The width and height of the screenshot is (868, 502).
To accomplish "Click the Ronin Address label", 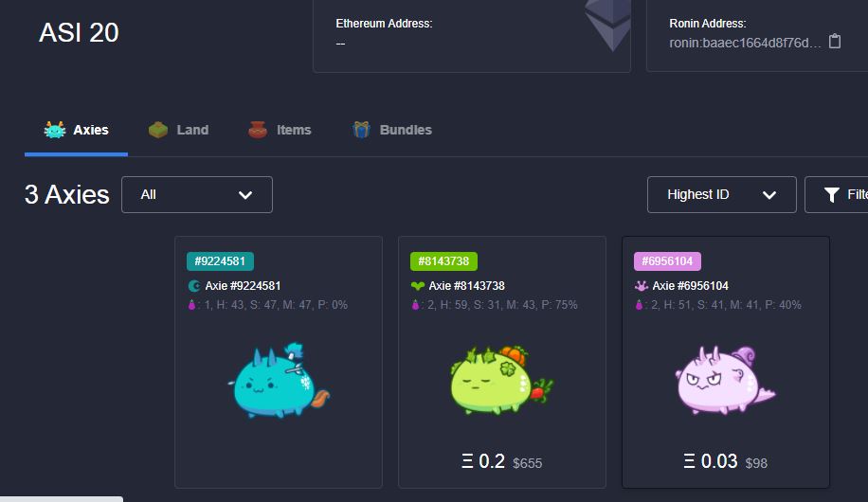I will 708,24.
